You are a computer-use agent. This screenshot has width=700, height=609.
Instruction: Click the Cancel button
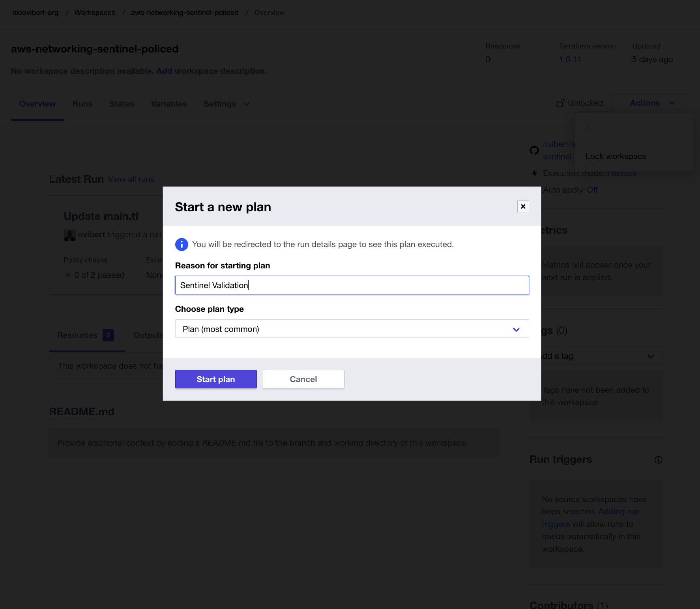tap(303, 379)
